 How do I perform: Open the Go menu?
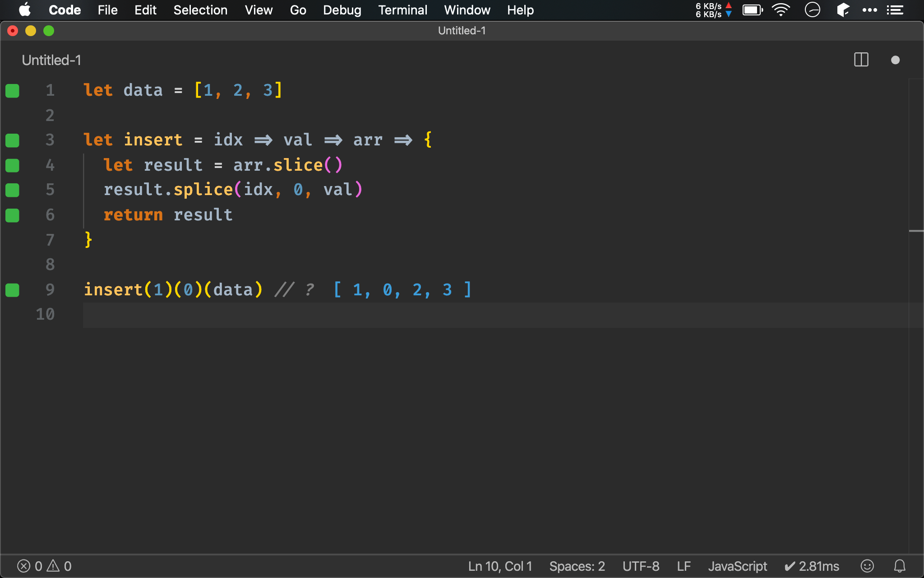(298, 10)
